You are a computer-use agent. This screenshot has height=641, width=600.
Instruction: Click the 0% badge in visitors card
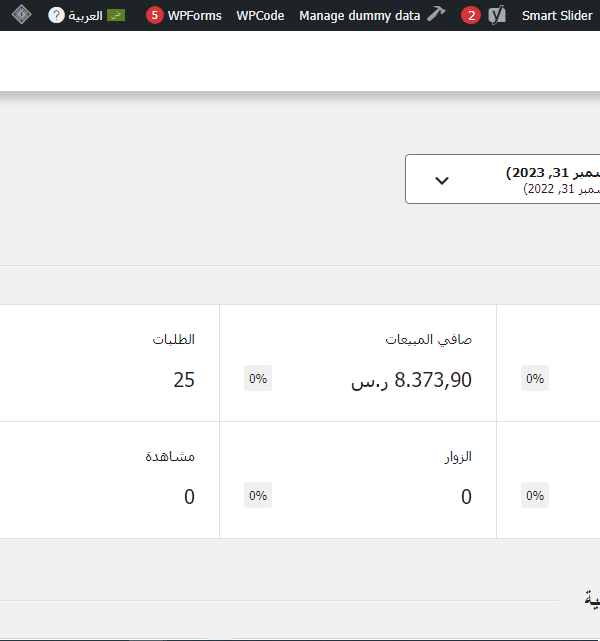click(x=258, y=495)
